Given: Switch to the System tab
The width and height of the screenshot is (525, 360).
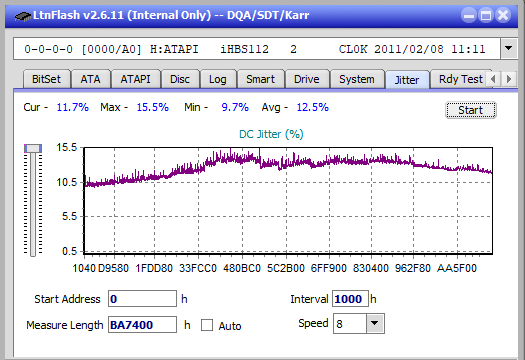Looking at the screenshot, I should pyautogui.click(x=357, y=79).
